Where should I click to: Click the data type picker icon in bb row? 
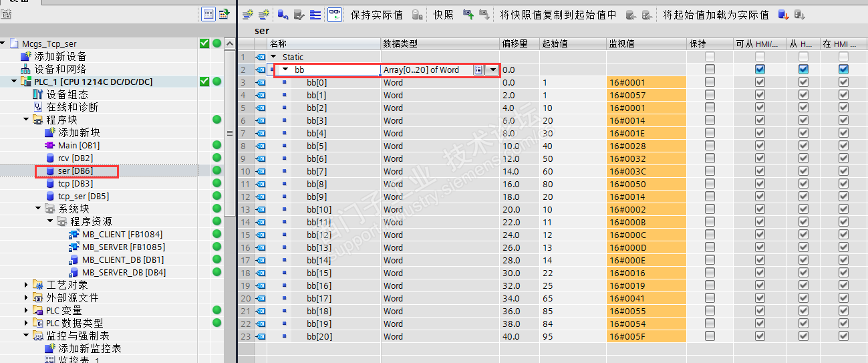(478, 70)
